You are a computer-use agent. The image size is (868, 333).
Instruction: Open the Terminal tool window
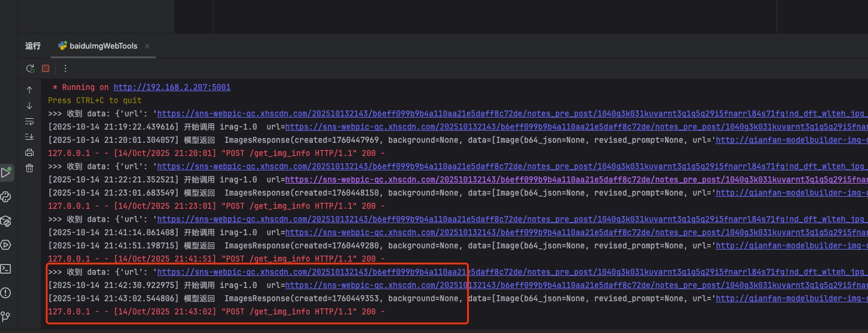[6, 269]
